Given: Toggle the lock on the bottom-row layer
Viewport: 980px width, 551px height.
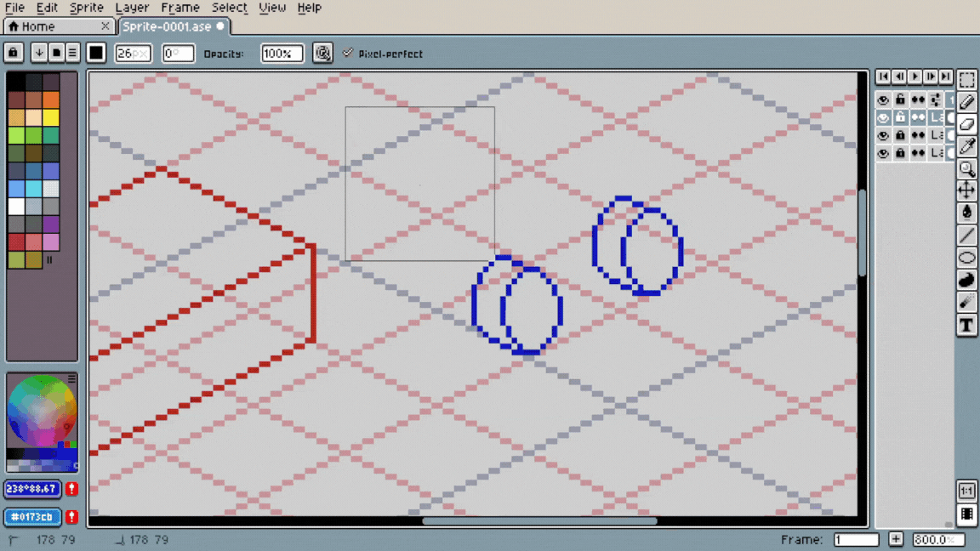Looking at the screenshot, I should [900, 152].
